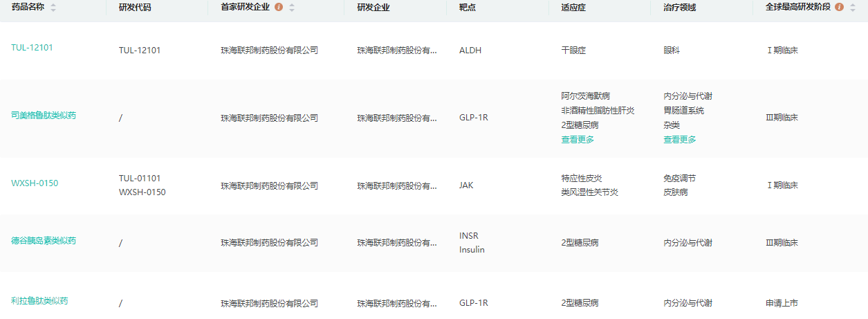The width and height of the screenshot is (868, 319).
Task: Click the 研发企业 column header
Action: coord(373,8)
